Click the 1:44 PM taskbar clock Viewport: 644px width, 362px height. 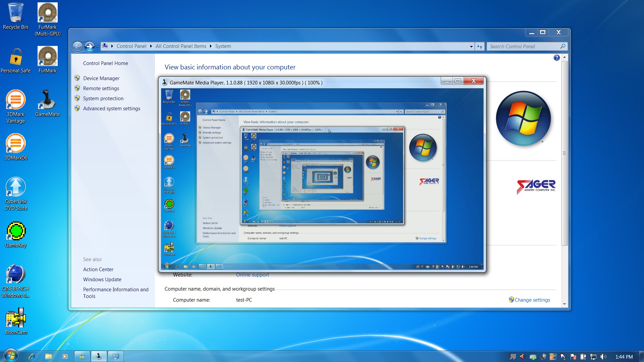624,357
